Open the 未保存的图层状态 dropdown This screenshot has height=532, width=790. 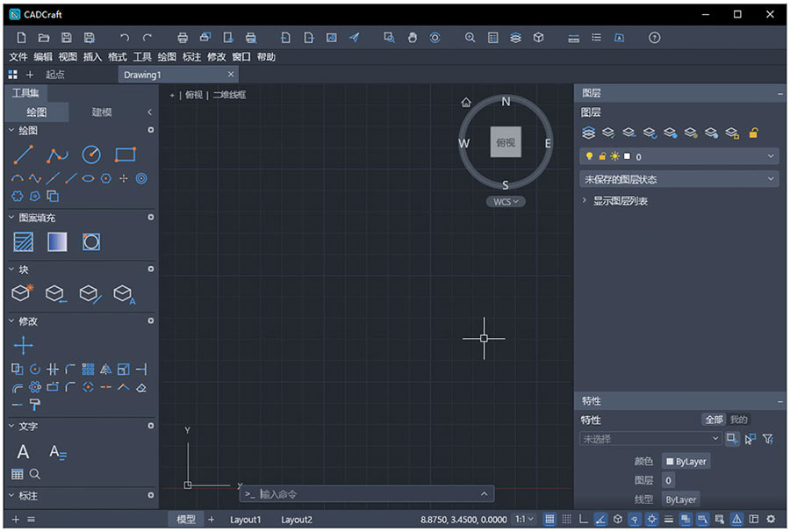tap(679, 179)
